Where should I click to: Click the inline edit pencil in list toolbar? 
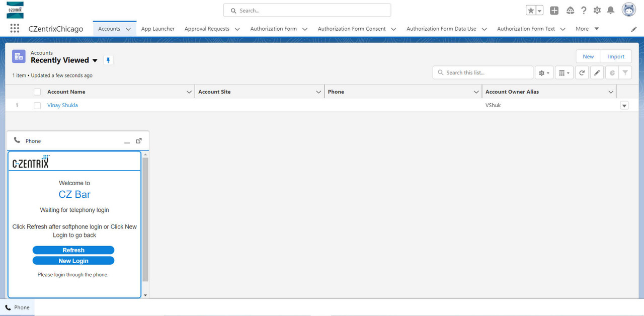(597, 73)
